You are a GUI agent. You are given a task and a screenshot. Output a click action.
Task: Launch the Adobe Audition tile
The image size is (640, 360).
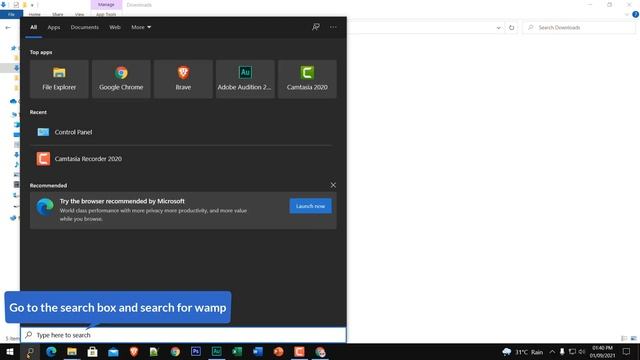click(245, 79)
